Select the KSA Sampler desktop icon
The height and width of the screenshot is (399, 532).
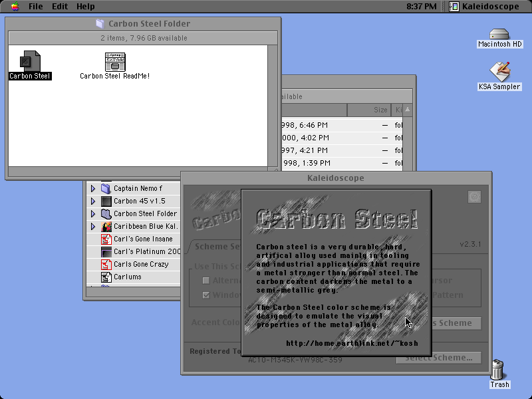pos(499,72)
